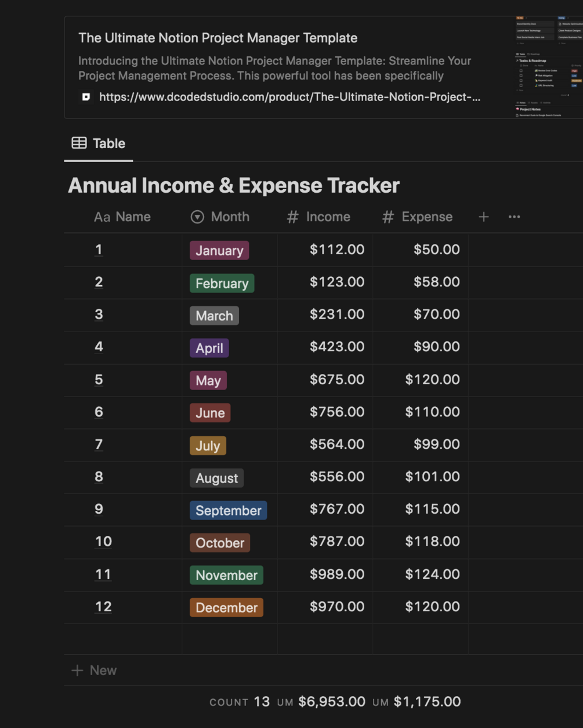Image resolution: width=583 pixels, height=728 pixels.
Task: Open the dcodedstudio.com bookmark URL
Action: click(x=289, y=97)
